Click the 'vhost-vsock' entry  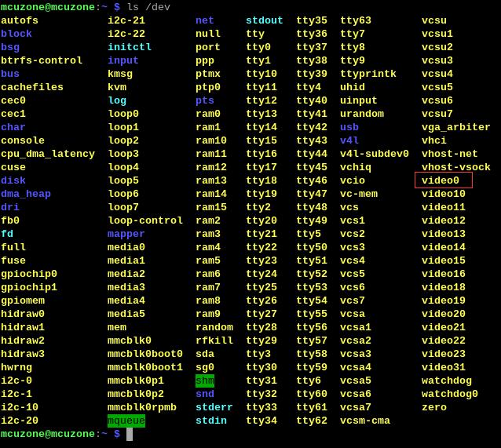[x=456, y=167]
